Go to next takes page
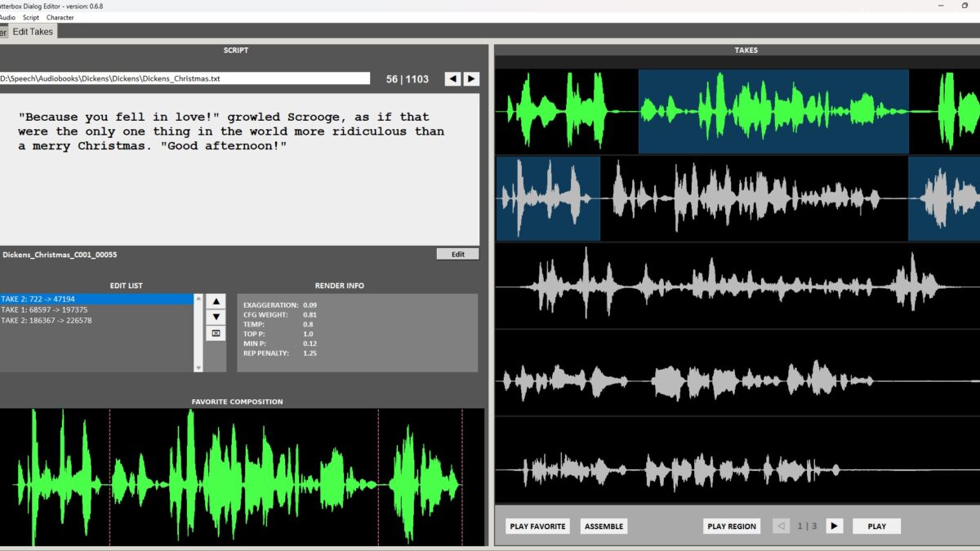980x551 pixels. (x=834, y=527)
